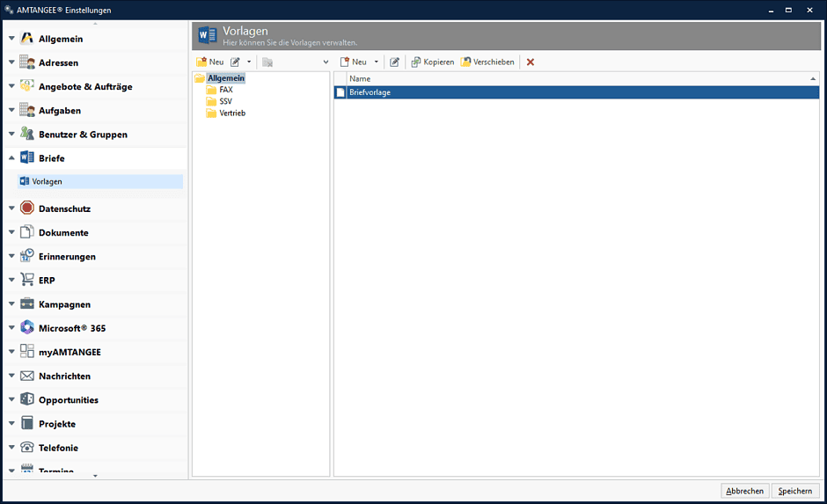Viewport: 827px width, 504px height.
Task: Click the Microsoft 365 icon in sidebar
Action: pos(27,328)
